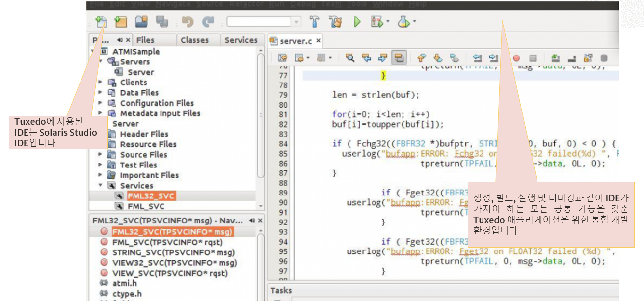Select ctype.h in the Navigator
Image resolution: width=644 pixels, height=306 pixels.
click(127, 293)
